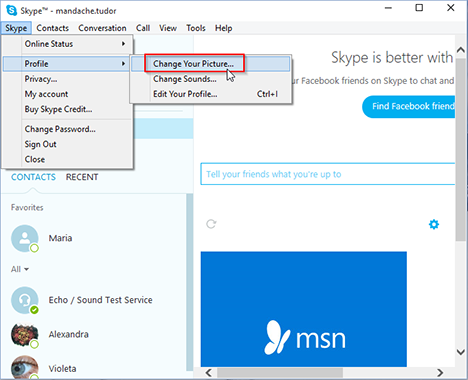Click Violeta's eye profile picture
Viewport: 468px width, 380px height.
(25, 368)
